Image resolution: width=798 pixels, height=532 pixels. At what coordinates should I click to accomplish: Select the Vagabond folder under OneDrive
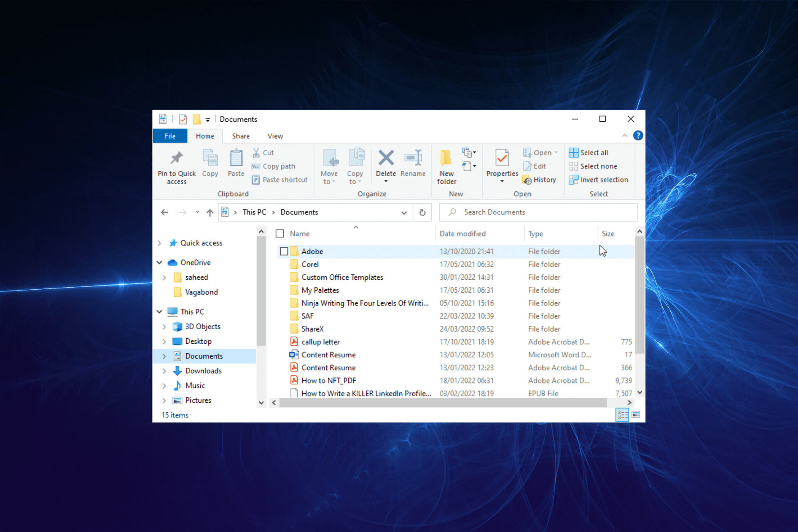[x=201, y=292]
